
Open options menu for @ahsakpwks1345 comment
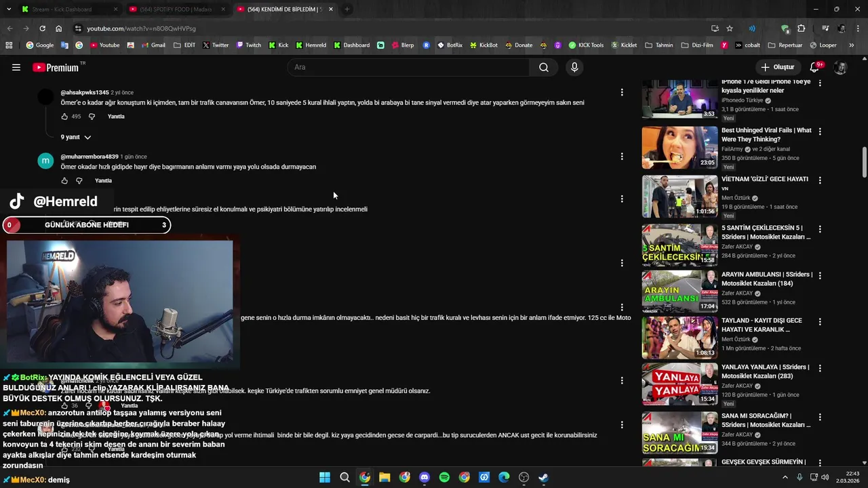pyautogui.click(x=622, y=92)
